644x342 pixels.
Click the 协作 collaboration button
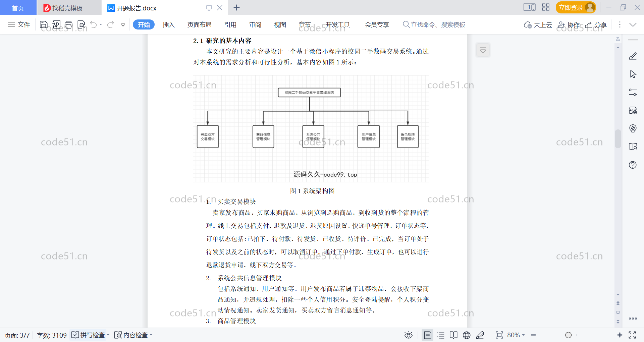click(x=569, y=25)
